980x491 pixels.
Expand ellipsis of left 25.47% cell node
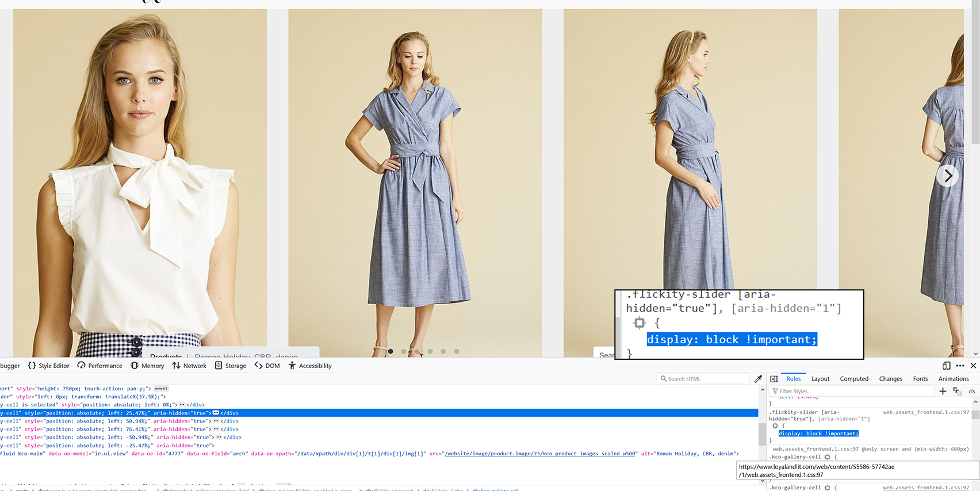(x=216, y=413)
